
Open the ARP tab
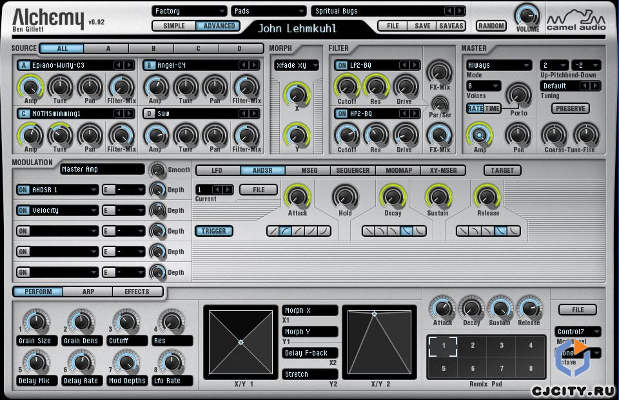(x=86, y=291)
